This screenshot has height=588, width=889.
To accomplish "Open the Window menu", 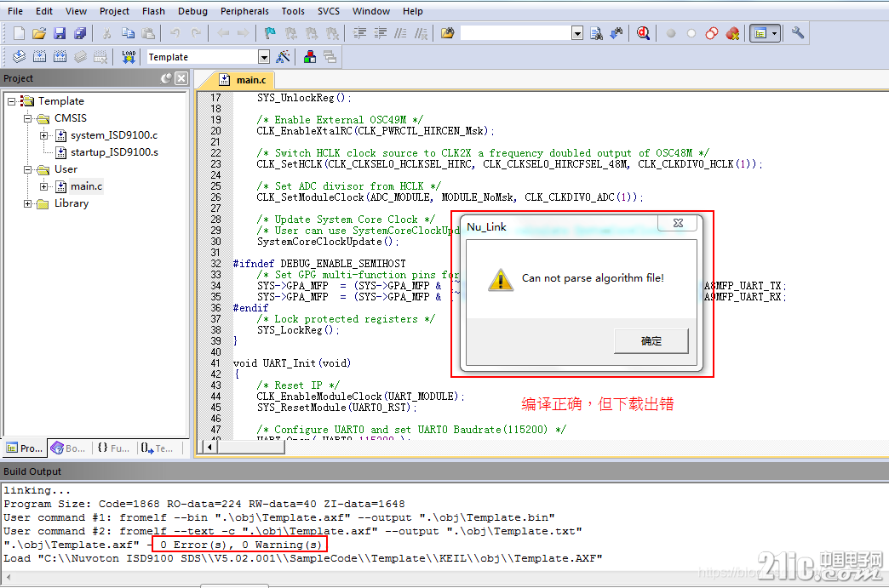I will [x=371, y=11].
